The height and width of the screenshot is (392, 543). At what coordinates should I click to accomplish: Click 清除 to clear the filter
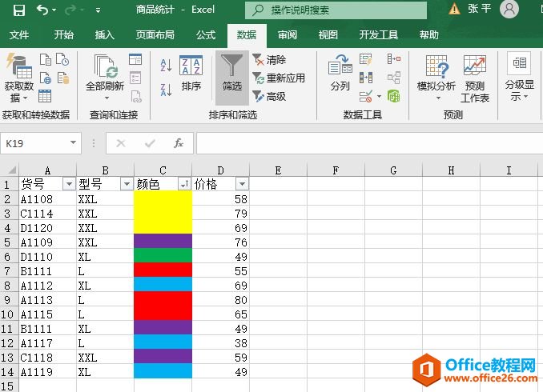pos(269,60)
